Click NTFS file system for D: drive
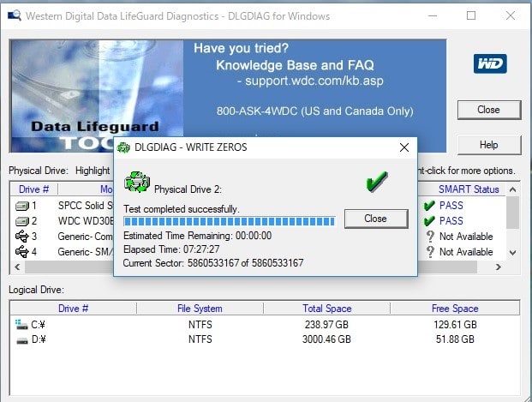The image size is (532, 402). pos(200,339)
